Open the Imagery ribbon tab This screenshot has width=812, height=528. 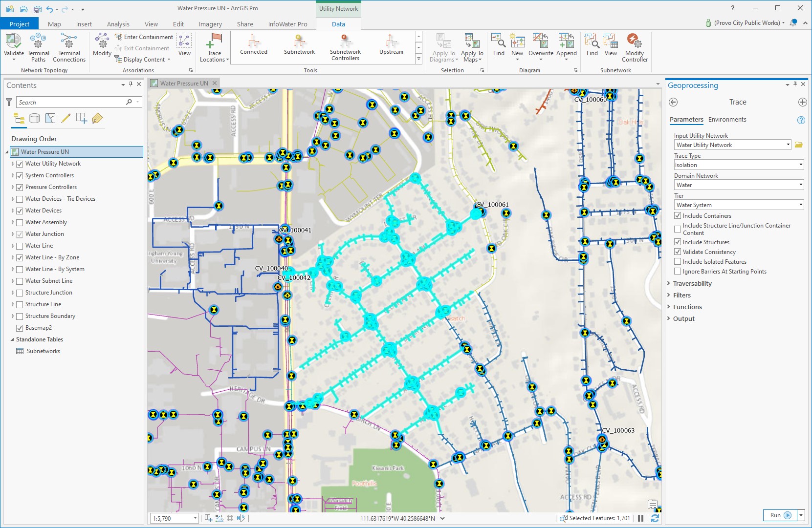(210, 23)
